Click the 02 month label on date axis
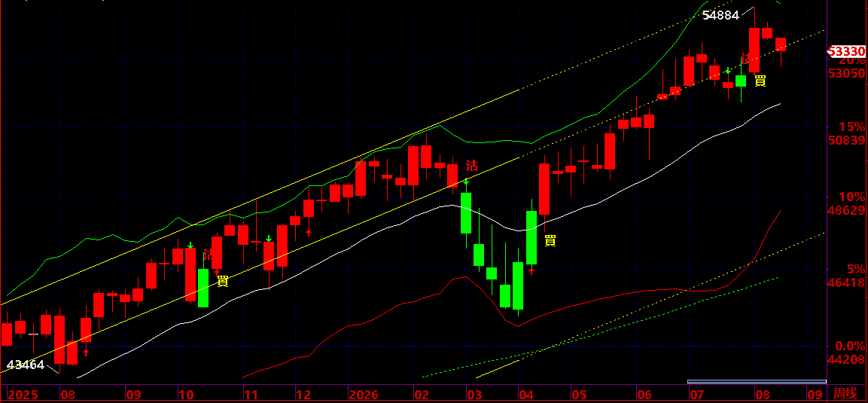 tap(422, 395)
